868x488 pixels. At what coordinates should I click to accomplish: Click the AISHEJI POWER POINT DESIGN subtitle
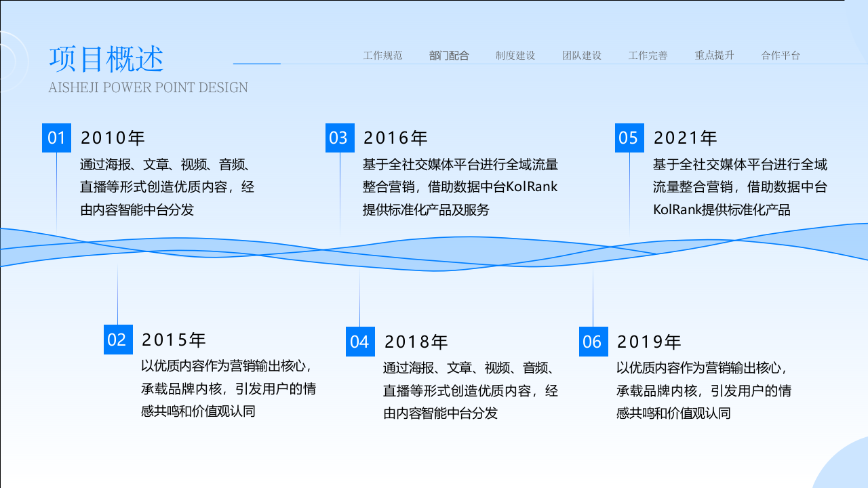(149, 87)
